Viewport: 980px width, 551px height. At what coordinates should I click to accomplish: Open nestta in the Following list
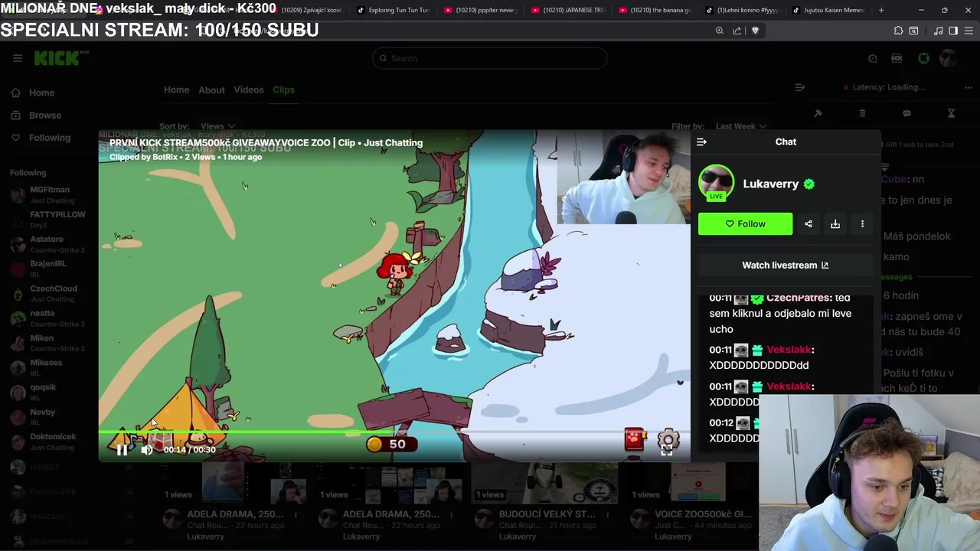(x=51, y=318)
